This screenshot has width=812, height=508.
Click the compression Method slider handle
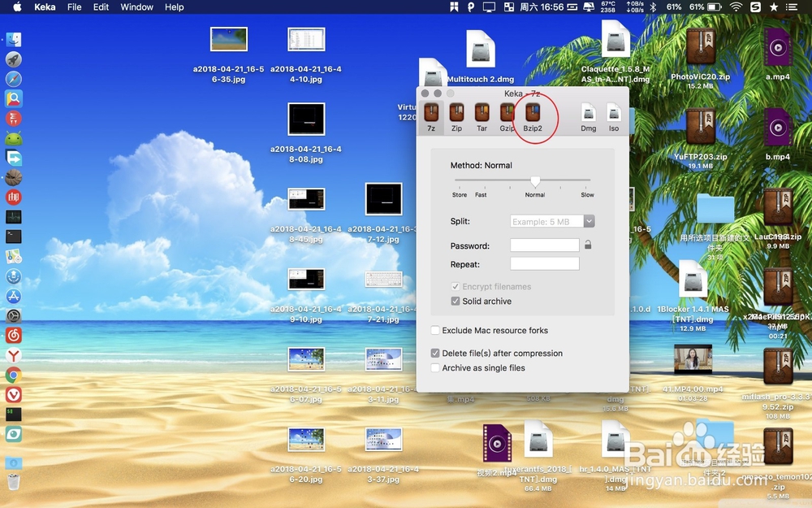point(535,181)
